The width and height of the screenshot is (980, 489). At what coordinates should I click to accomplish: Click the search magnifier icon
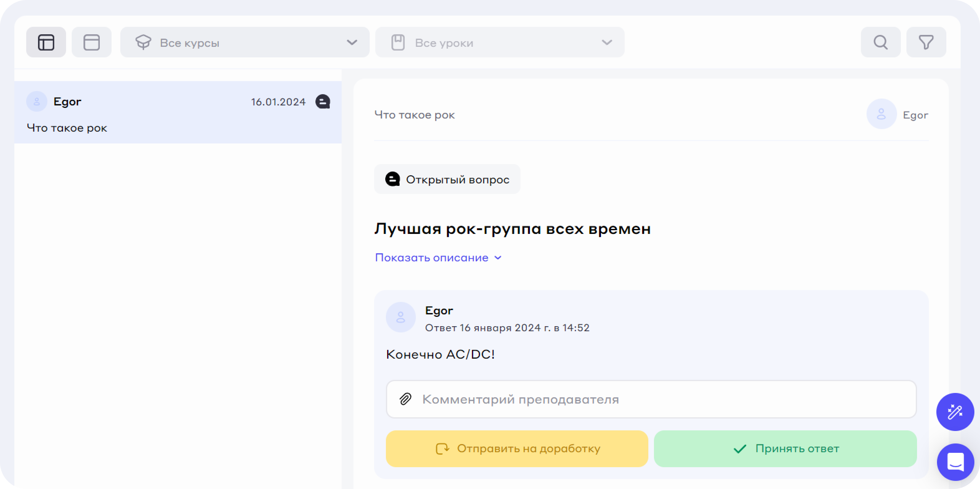click(x=880, y=42)
